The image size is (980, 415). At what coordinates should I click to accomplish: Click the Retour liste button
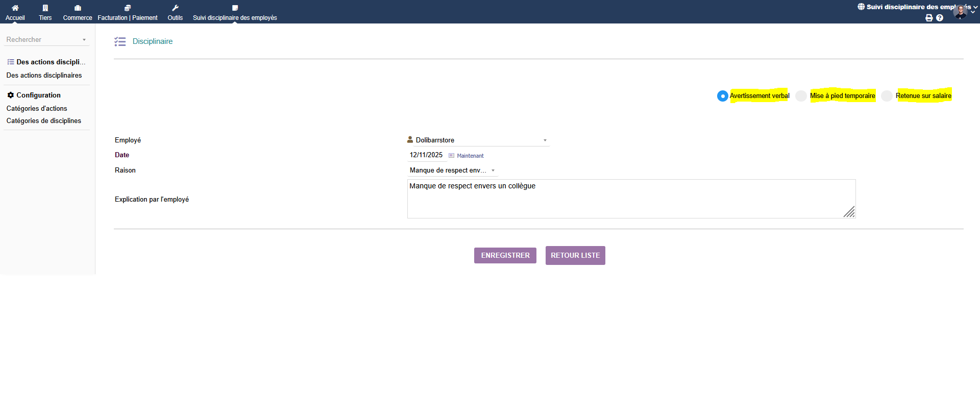pos(575,255)
